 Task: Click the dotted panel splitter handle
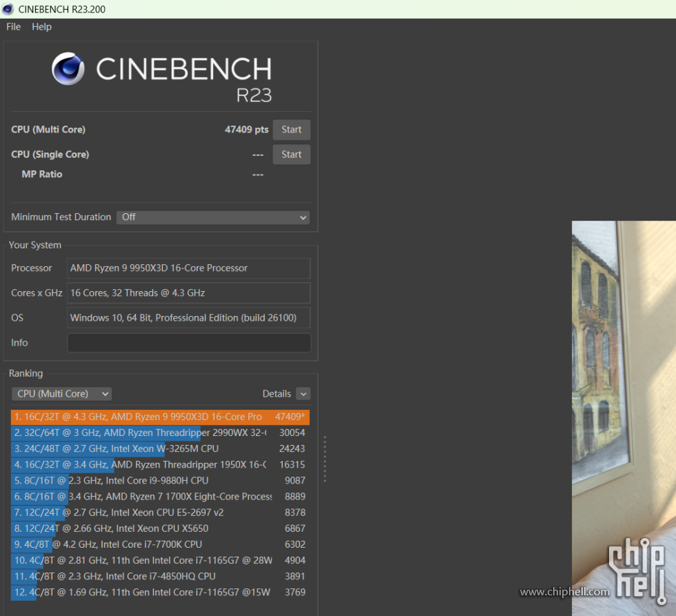[x=325, y=459]
